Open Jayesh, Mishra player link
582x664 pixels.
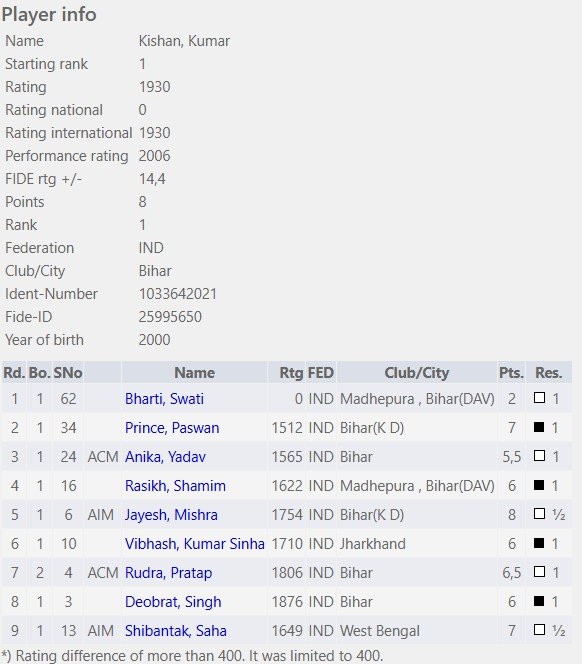(171, 515)
